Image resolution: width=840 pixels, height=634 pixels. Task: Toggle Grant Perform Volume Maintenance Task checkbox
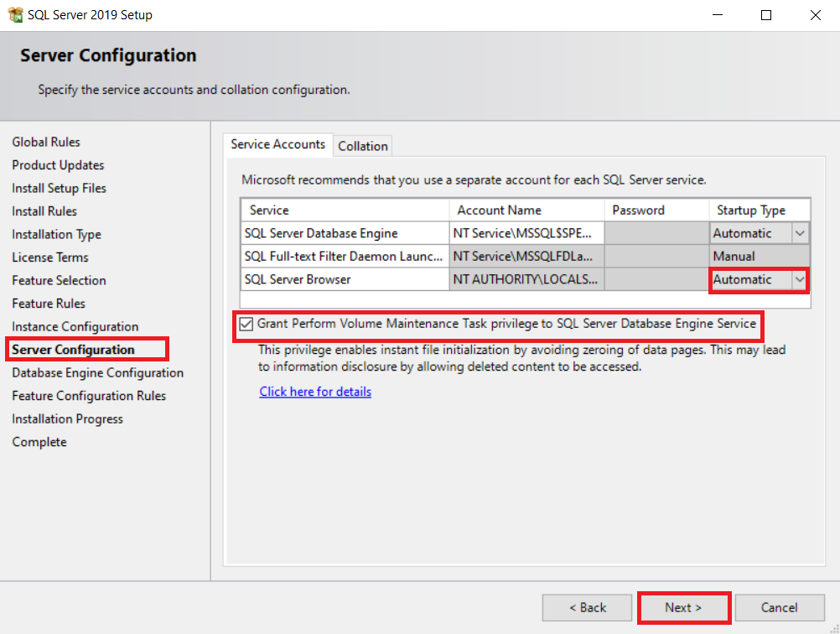click(246, 325)
